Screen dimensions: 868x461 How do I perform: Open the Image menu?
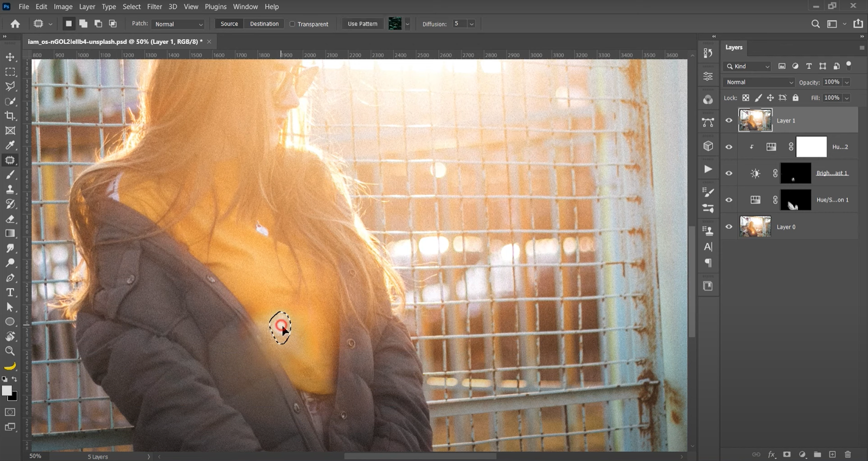click(63, 7)
